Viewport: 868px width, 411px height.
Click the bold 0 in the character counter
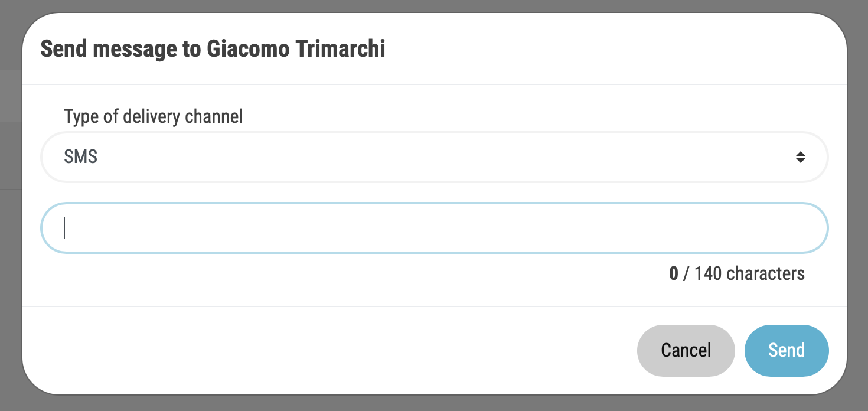[x=674, y=273]
